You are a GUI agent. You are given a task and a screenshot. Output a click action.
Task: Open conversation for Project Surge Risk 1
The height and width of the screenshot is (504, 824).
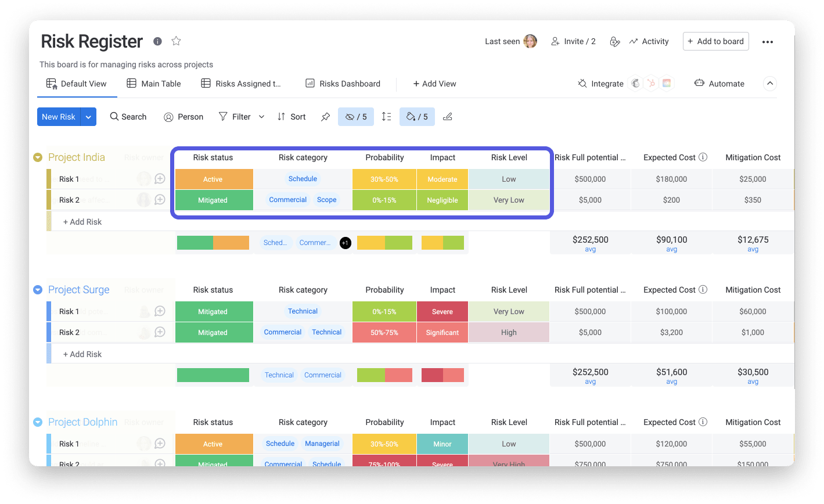tap(160, 311)
